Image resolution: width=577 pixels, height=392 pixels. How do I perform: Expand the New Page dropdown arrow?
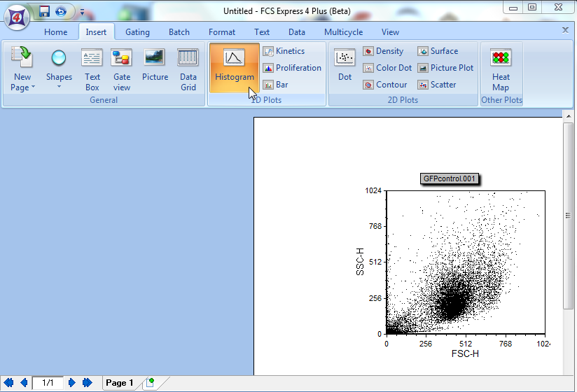(33, 87)
